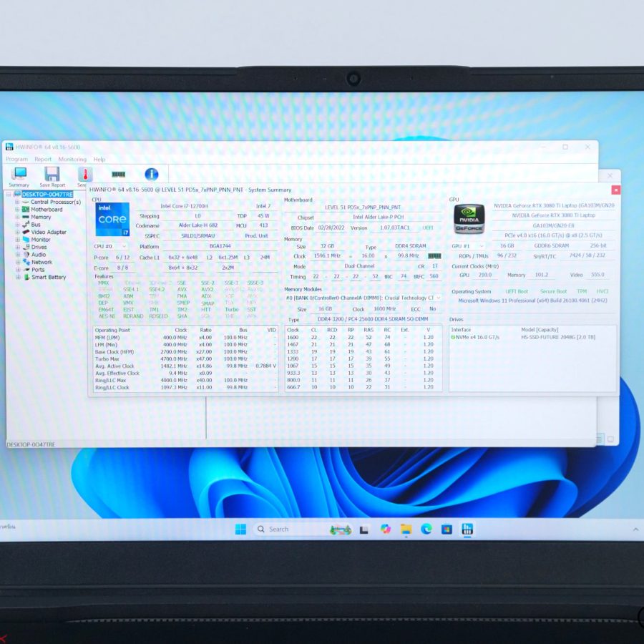The height and width of the screenshot is (644, 644).
Task: Click the BIOS date 02/28/2022
Action: point(331,228)
